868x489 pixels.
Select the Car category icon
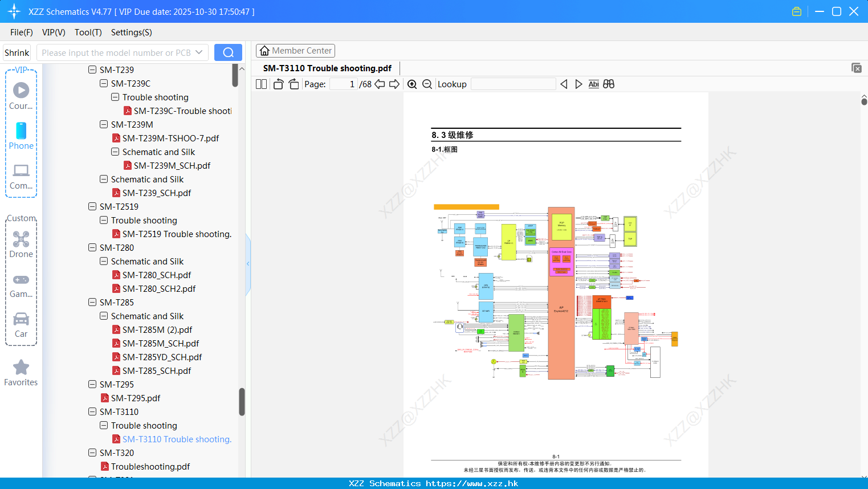point(21,325)
